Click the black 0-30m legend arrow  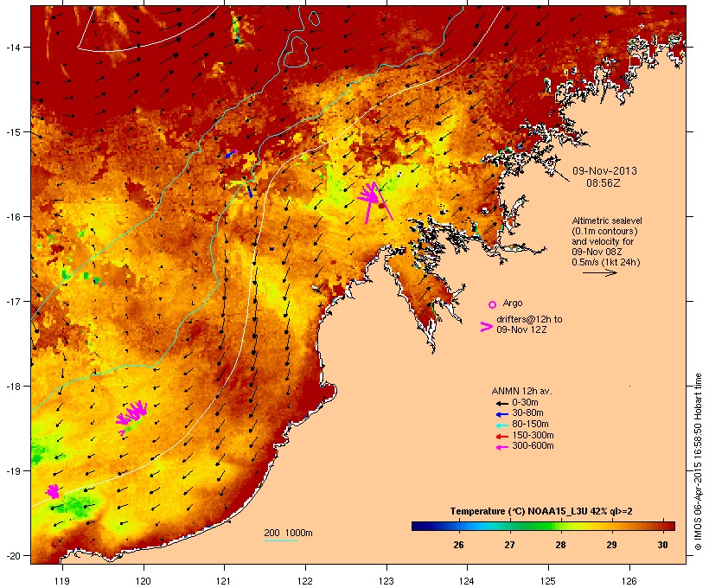(x=501, y=403)
